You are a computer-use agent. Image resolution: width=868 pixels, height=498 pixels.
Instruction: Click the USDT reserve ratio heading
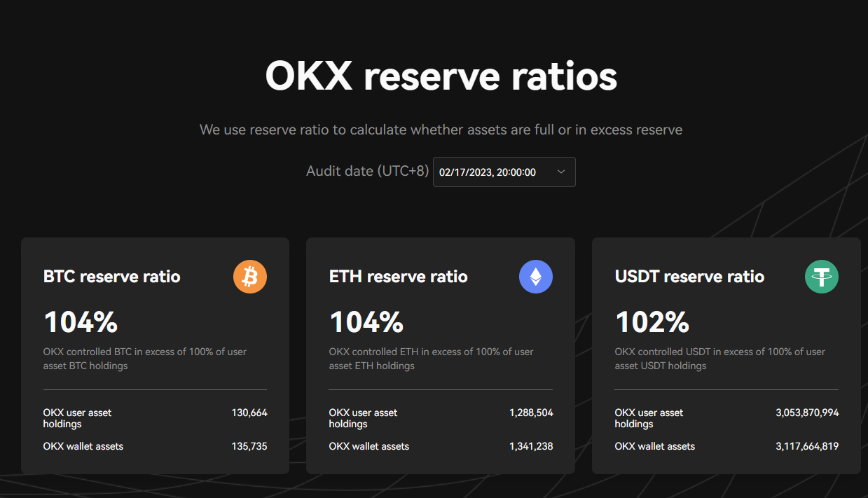click(x=689, y=277)
